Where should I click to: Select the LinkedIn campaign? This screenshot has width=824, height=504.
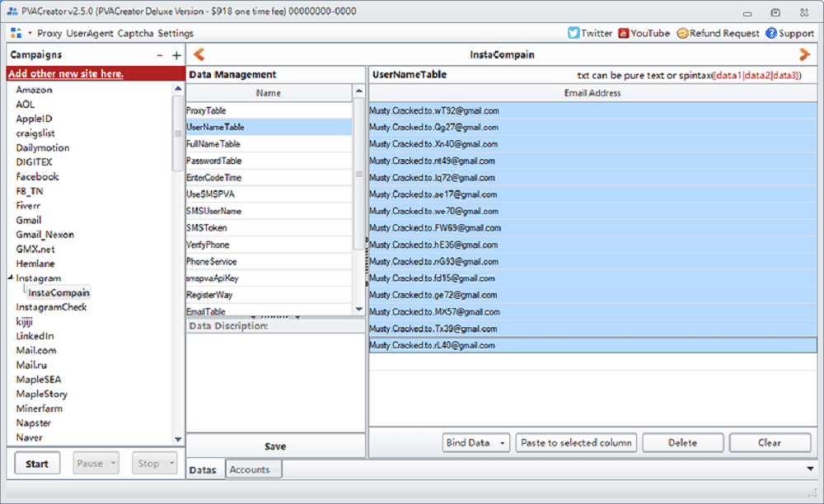[x=35, y=336]
